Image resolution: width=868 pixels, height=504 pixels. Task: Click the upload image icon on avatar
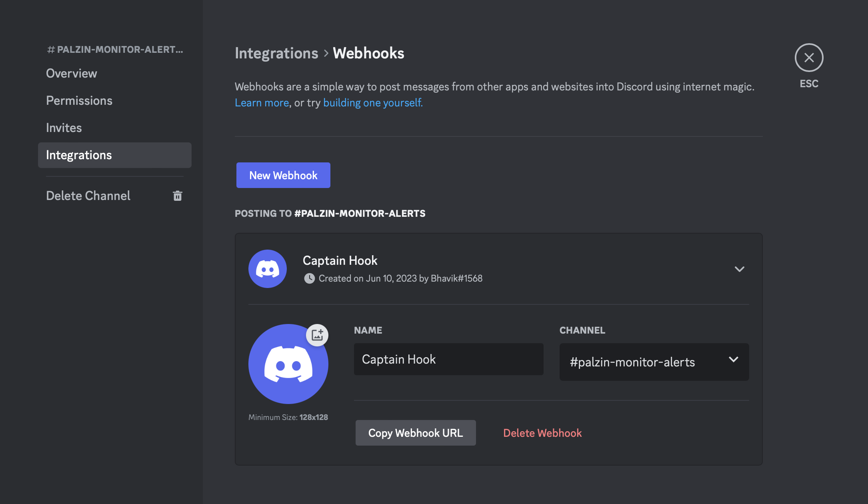[x=317, y=335]
